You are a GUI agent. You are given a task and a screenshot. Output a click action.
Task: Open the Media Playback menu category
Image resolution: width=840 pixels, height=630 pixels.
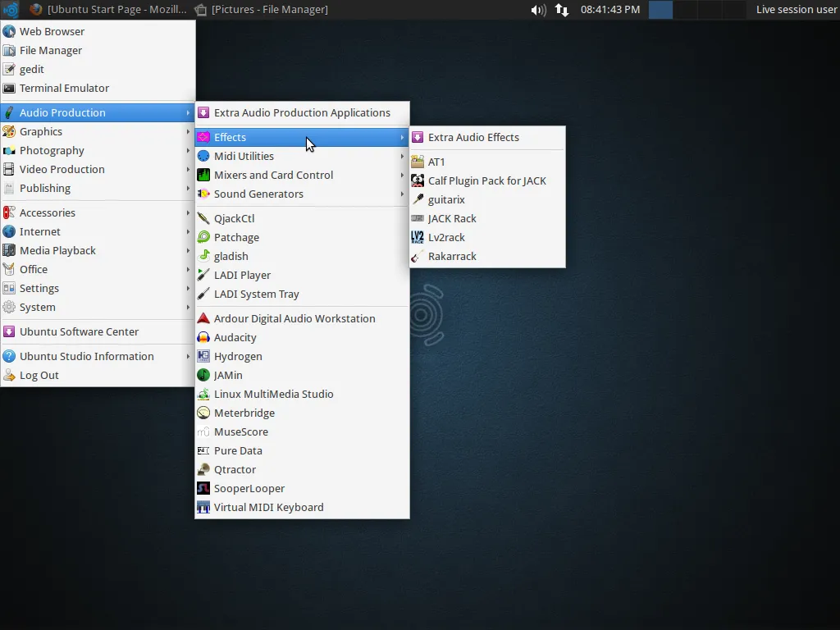tap(98, 250)
